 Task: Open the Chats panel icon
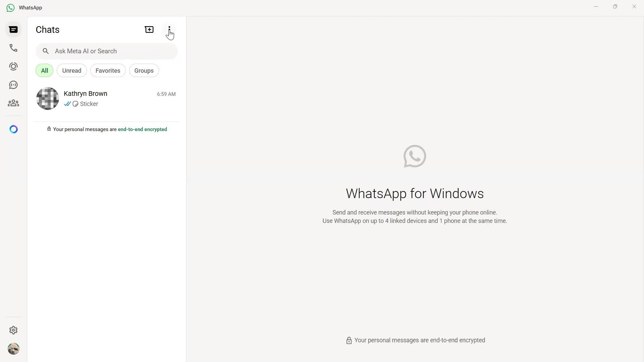[13, 29]
